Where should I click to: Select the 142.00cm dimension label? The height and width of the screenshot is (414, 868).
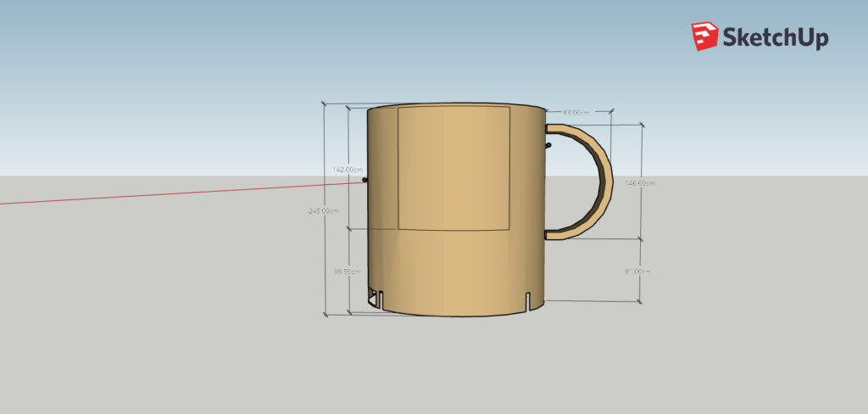pos(348,170)
